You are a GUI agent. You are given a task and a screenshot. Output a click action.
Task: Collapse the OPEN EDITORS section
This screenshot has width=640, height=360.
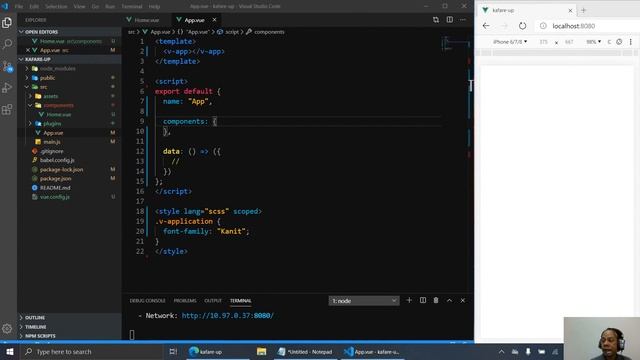(41, 32)
